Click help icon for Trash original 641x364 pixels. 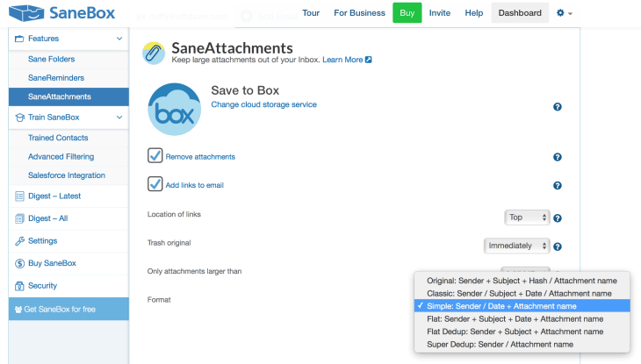tap(557, 246)
